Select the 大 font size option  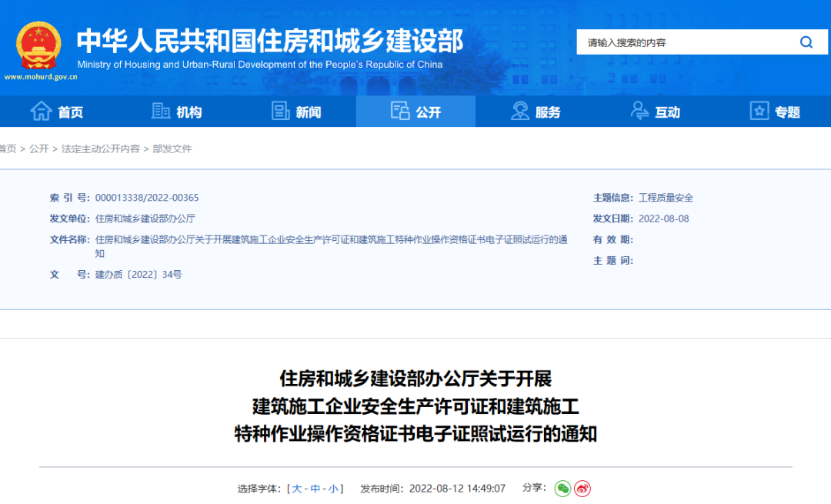[295, 489]
